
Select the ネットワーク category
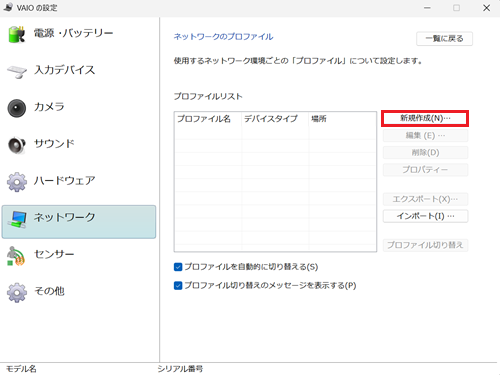click(x=79, y=222)
